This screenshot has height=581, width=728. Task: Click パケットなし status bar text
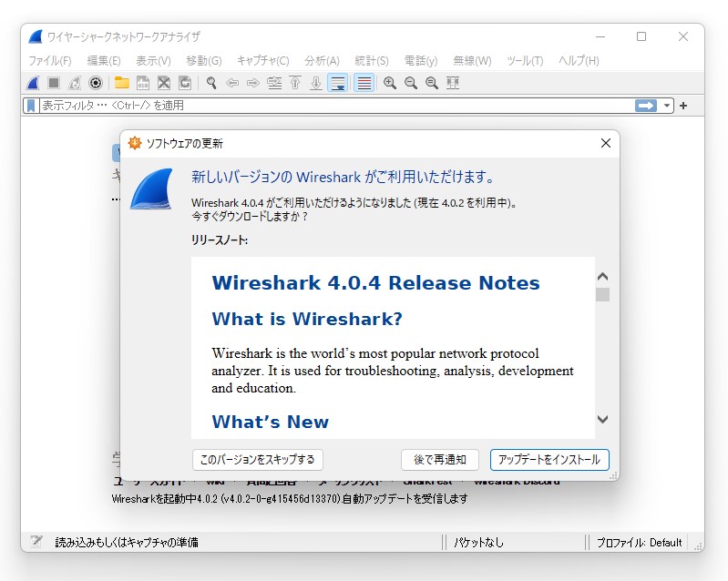point(478,543)
